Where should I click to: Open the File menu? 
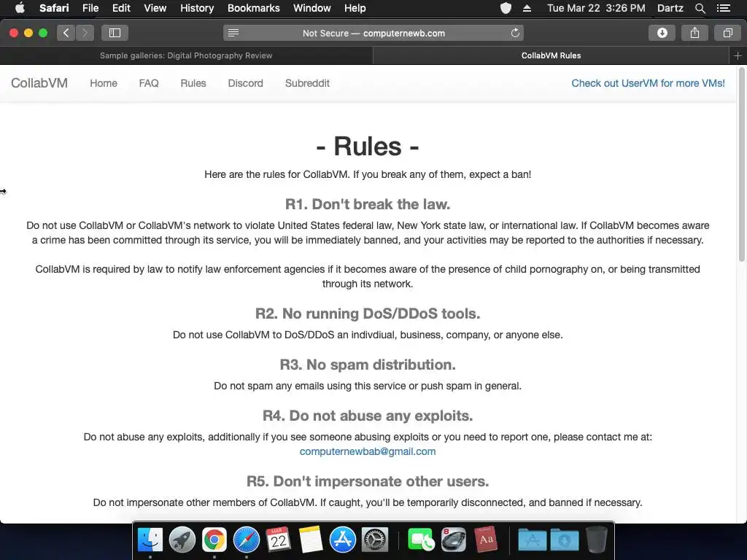click(90, 8)
